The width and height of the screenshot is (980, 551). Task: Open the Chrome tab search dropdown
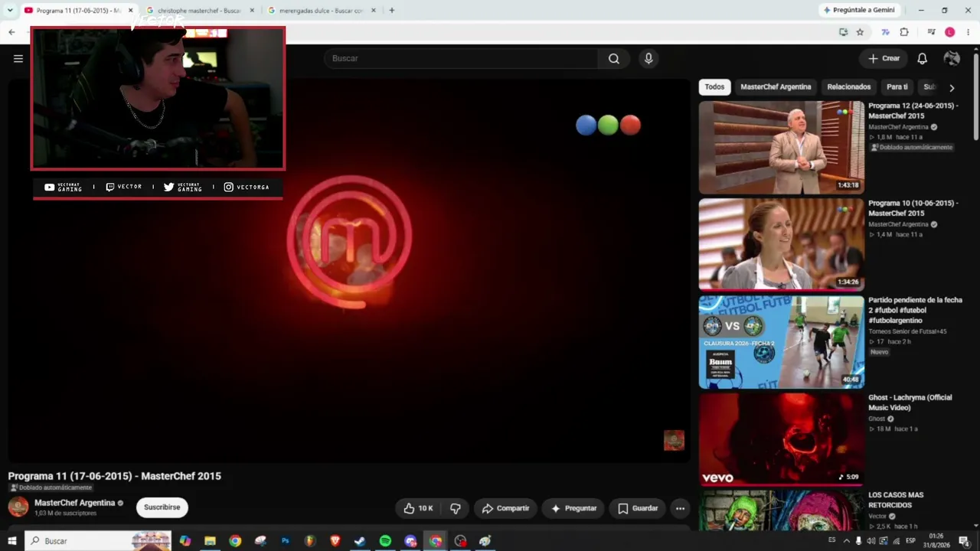tap(10, 11)
